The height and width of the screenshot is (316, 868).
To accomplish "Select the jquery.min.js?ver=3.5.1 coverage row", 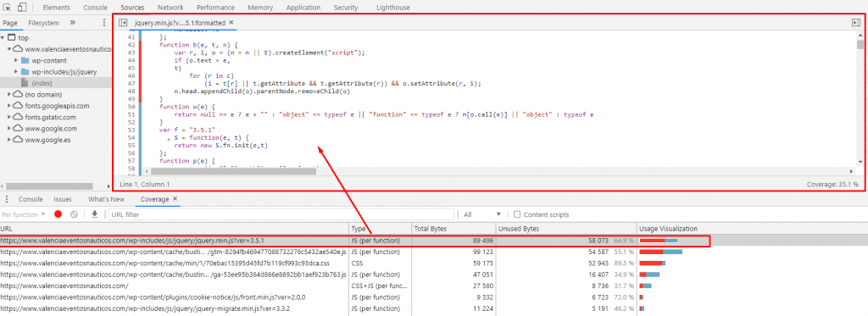I will (434, 241).
